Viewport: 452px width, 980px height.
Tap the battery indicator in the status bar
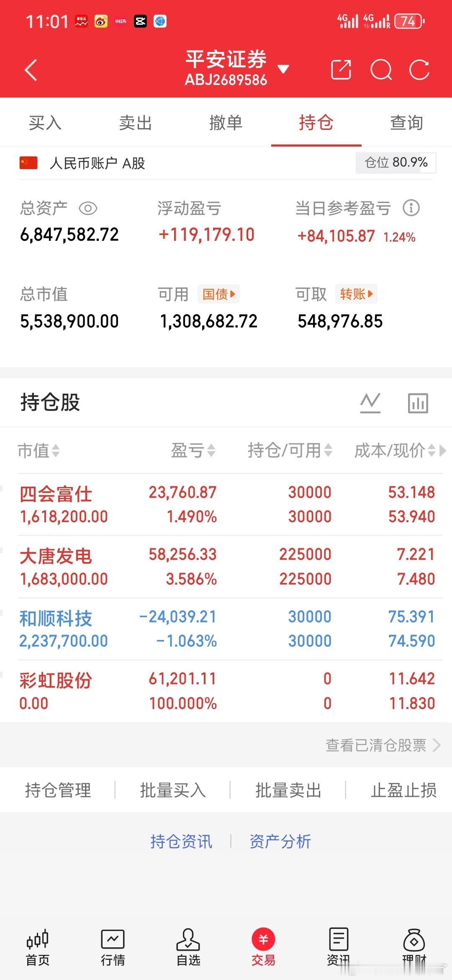[x=410, y=21]
